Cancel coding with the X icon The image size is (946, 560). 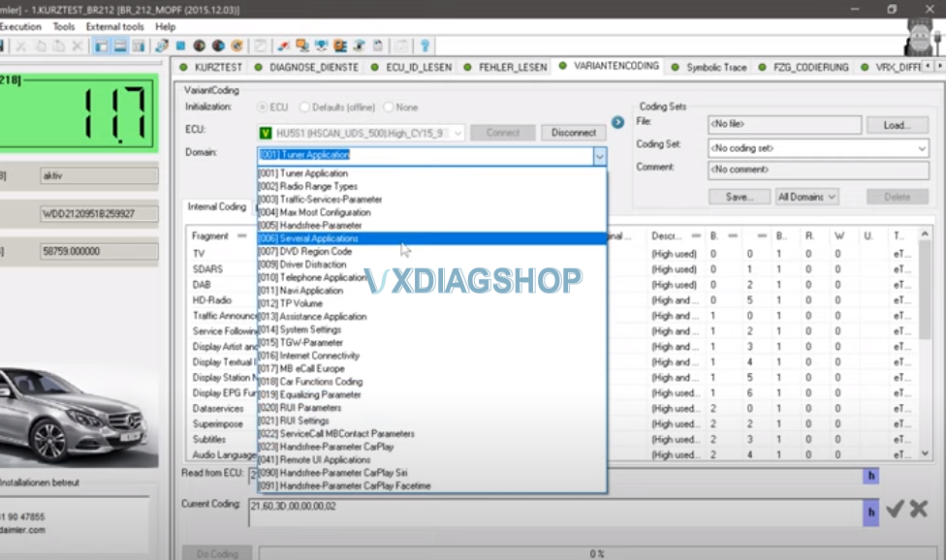pyautogui.click(x=919, y=510)
